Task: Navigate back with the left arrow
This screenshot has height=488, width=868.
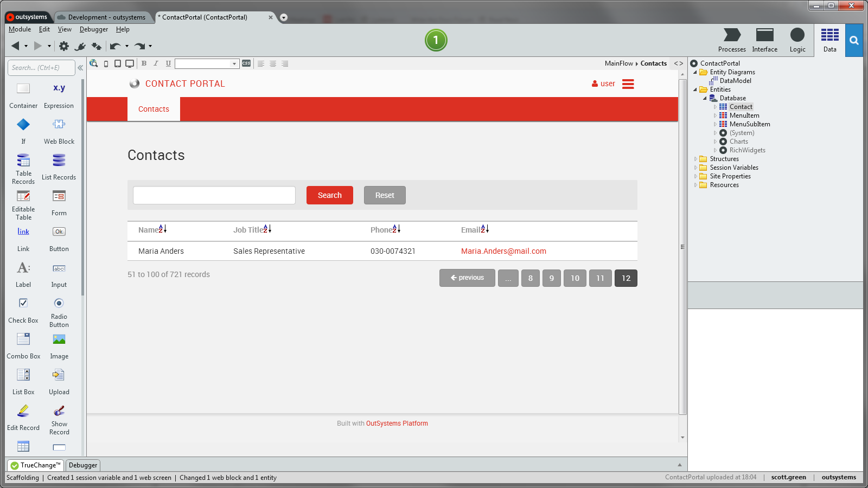Action: (x=15, y=46)
